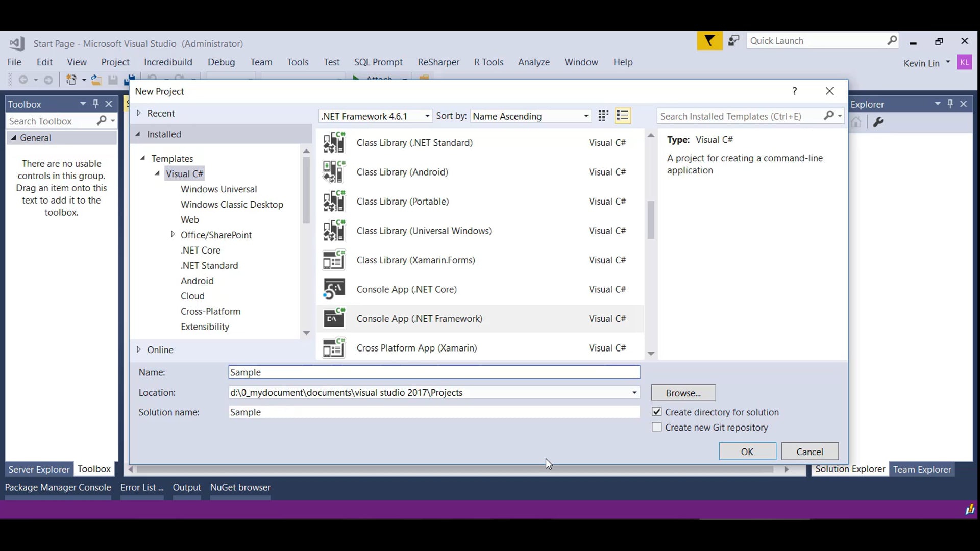980x551 pixels.
Task: Open the ReSharper menu
Action: point(438,62)
